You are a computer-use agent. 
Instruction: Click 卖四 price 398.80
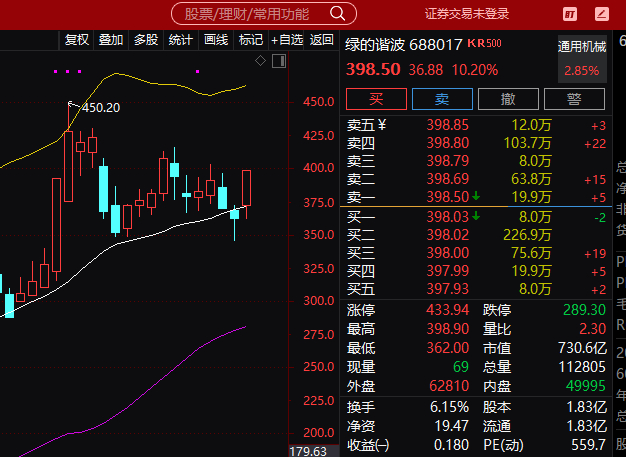[448, 143]
